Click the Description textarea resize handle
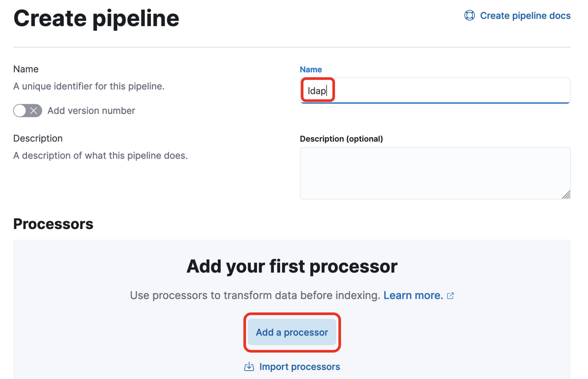Viewport: 588px width, 379px height. pyautogui.click(x=566, y=195)
